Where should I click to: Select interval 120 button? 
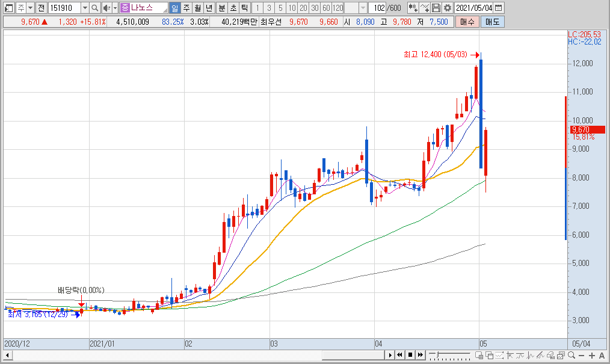pyautogui.click(x=337, y=8)
